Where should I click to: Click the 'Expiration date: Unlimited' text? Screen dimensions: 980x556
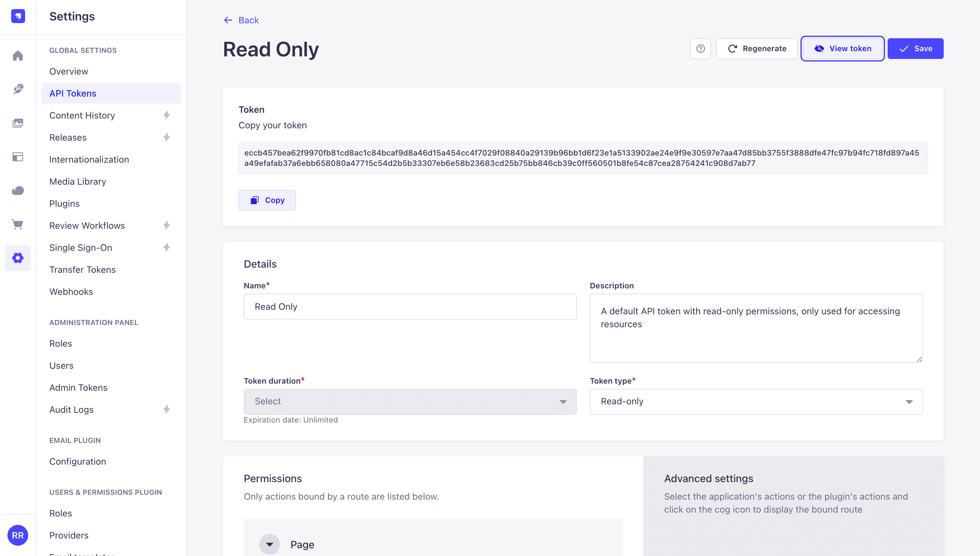(x=291, y=420)
